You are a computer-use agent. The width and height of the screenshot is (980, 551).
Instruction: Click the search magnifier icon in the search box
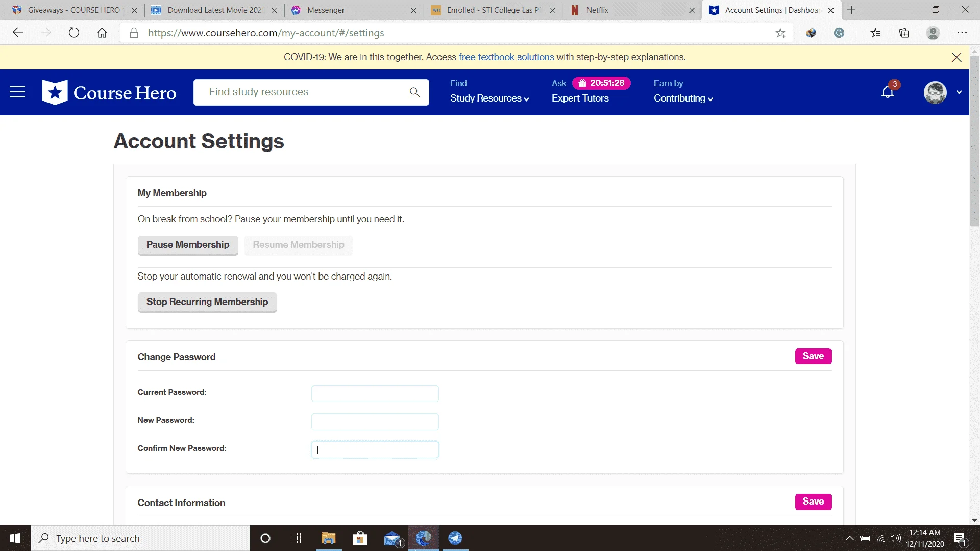coord(414,92)
